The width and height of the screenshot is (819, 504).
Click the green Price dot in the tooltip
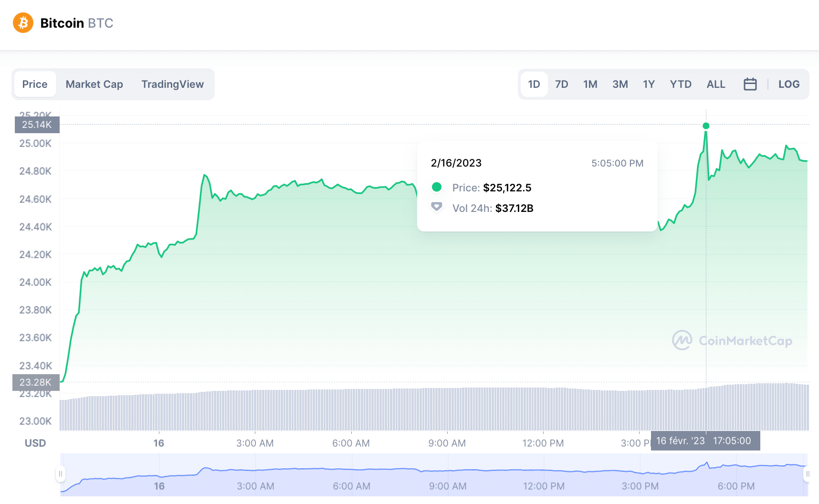coord(437,188)
